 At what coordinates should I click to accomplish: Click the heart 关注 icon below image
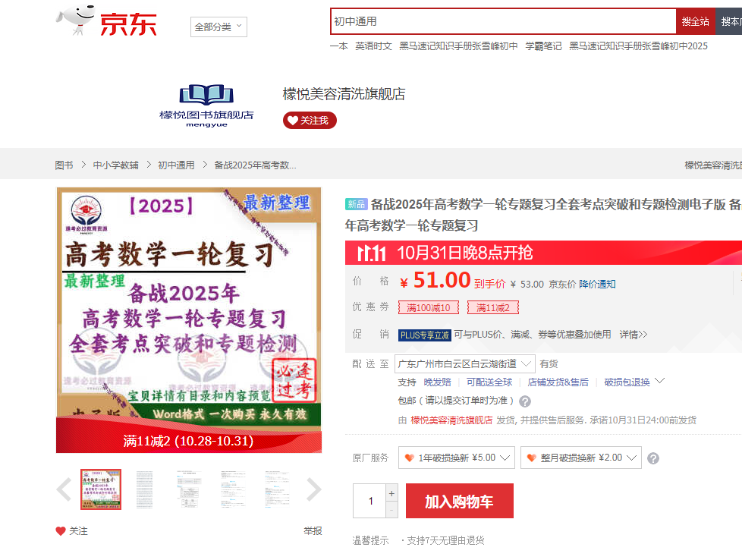click(61, 531)
